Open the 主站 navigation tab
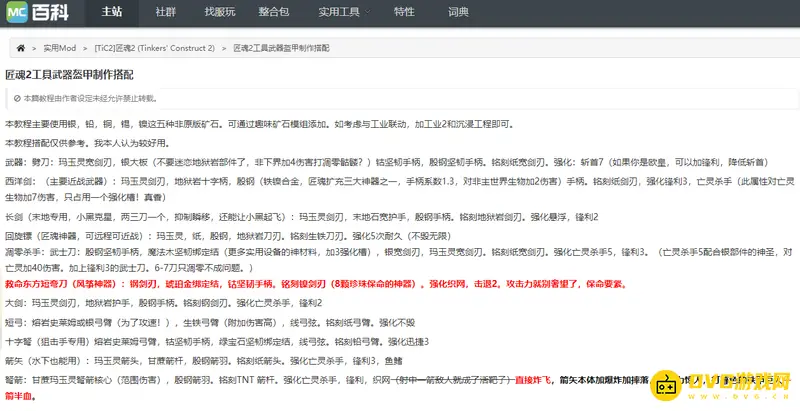The image size is (800, 411). [x=113, y=13]
